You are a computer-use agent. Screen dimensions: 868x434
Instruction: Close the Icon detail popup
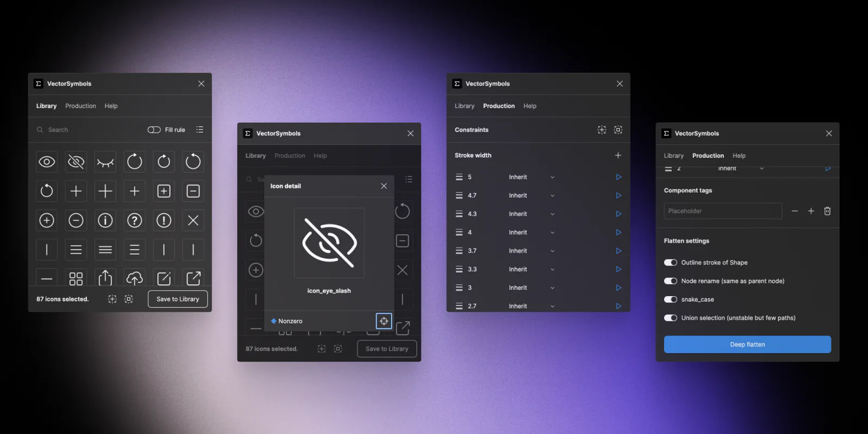(x=384, y=186)
